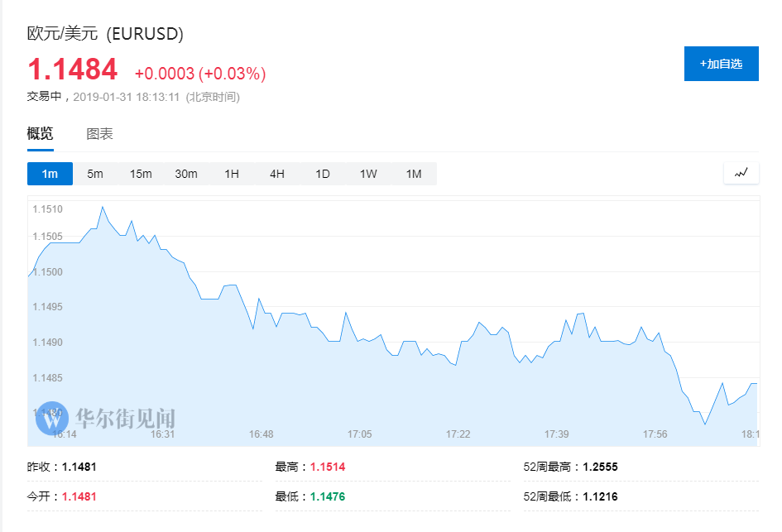Pick the 1W weekly interval
The width and height of the screenshot is (782, 532).
[x=368, y=174]
